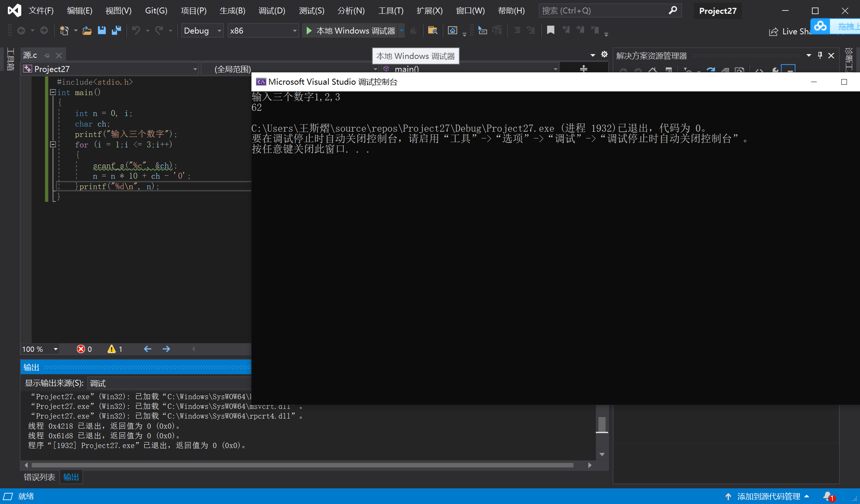This screenshot has height=504, width=860.
Task: Click the search magnifier icon
Action: [x=673, y=10]
